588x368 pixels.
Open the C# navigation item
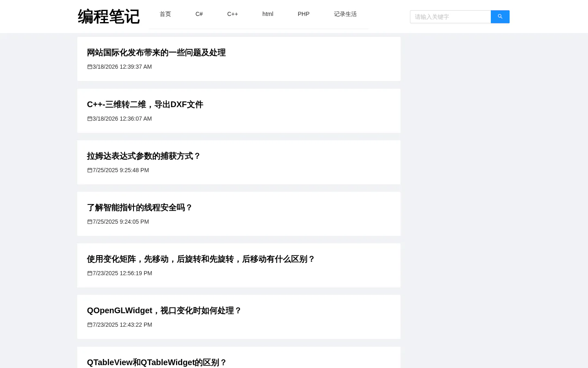(199, 14)
